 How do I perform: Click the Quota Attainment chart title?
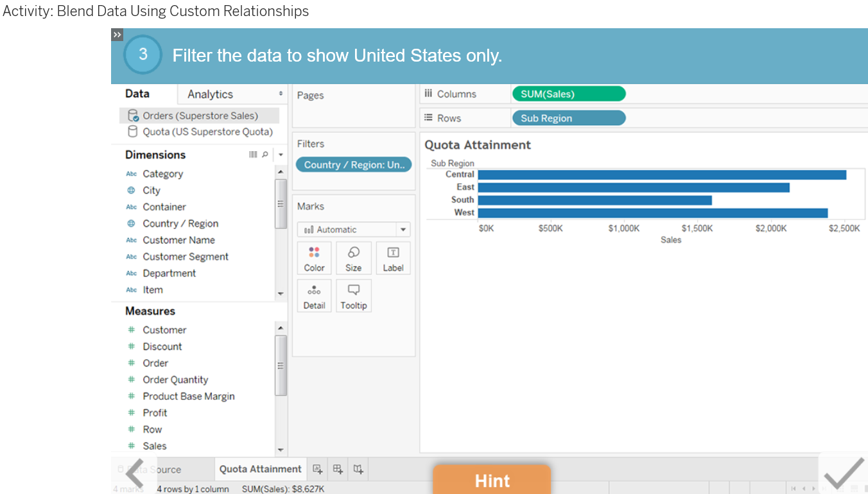pyautogui.click(x=478, y=145)
